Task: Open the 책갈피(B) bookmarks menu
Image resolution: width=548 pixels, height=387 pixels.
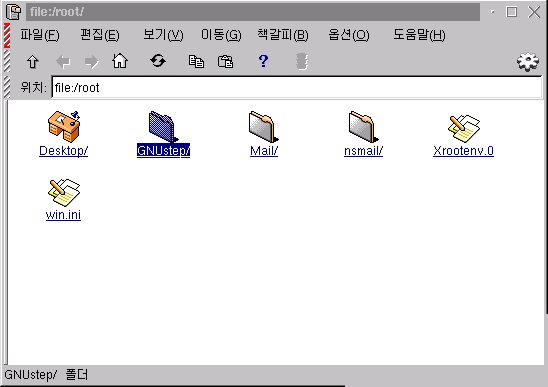Action: [283, 35]
